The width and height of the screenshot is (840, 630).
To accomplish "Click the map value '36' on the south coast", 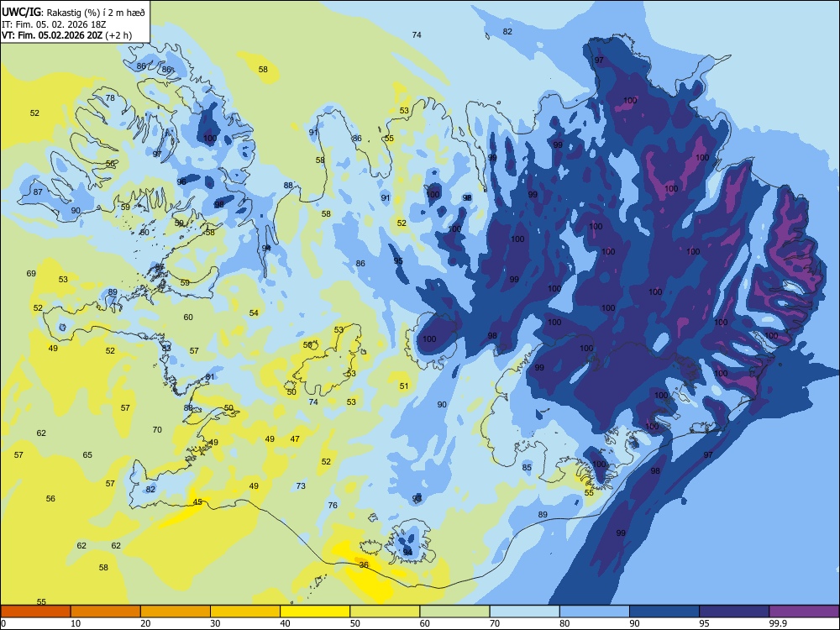I will click(364, 564).
